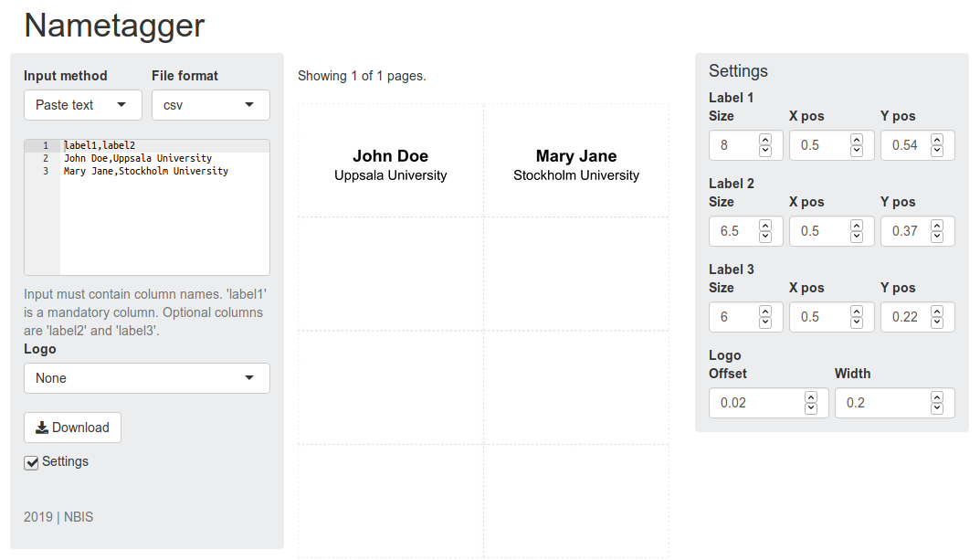Click inside the text editor on line 2
The image size is (980, 560).
pos(165,158)
